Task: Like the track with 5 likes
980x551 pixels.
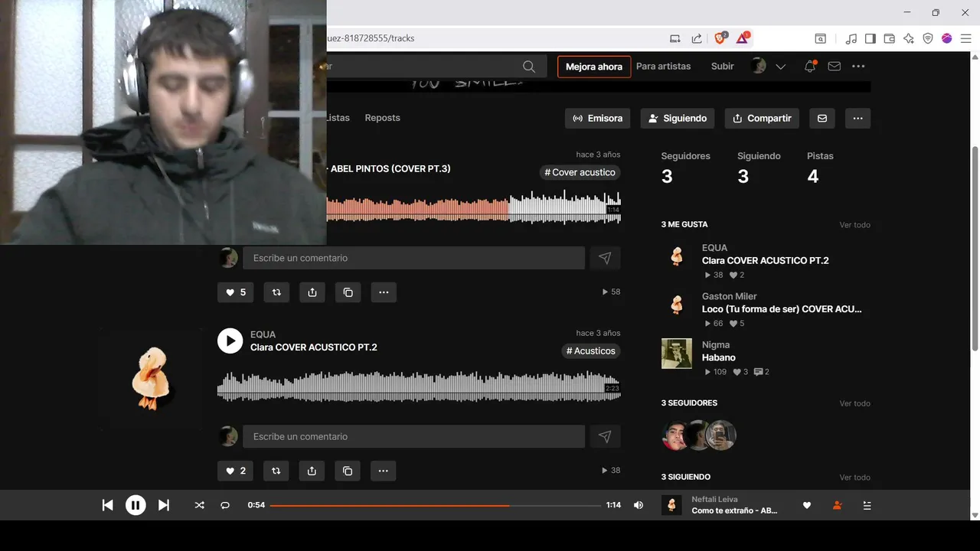Action: 235,292
